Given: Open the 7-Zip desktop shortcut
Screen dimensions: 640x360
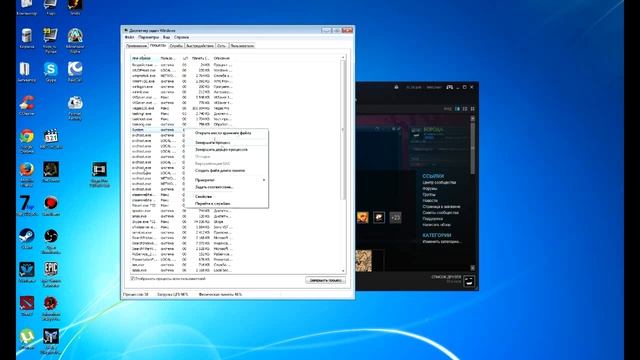Looking at the screenshot, I should click(x=27, y=205).
